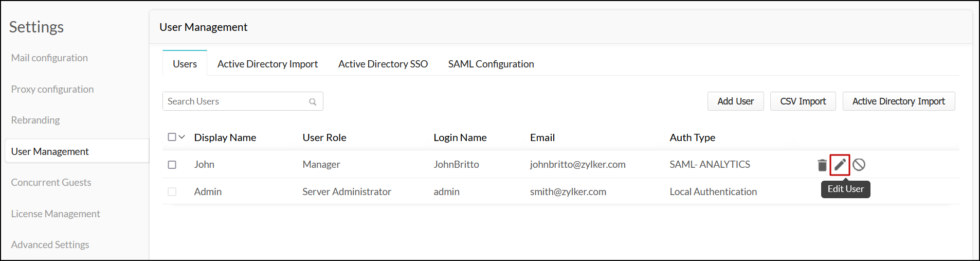The image size is (980, 261).
Task: Click the CSV Import button
Action: coord(803,101)
